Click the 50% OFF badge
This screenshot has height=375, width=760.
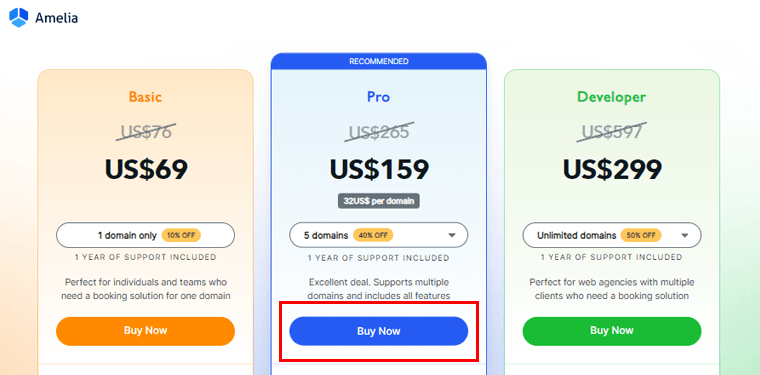coord(640,235)
